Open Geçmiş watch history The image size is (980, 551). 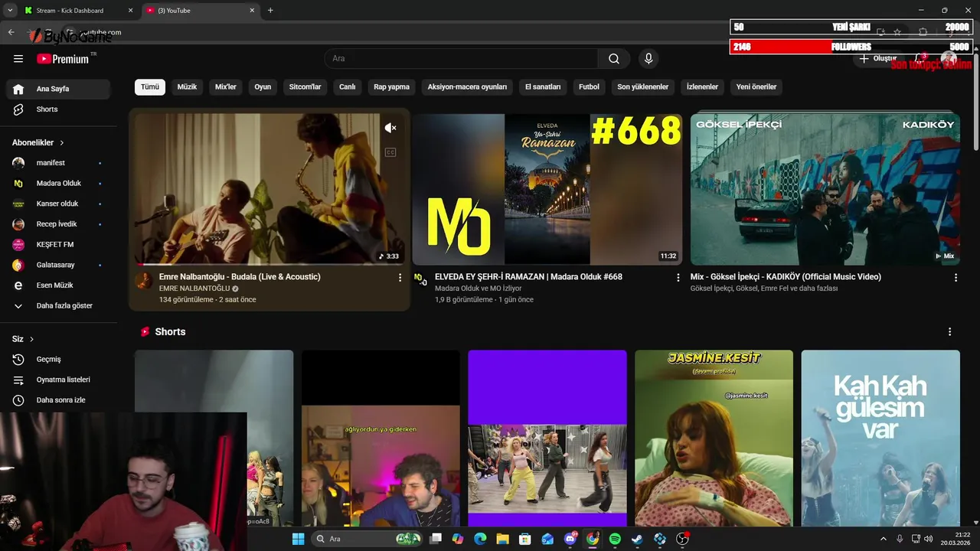[58, 360]
